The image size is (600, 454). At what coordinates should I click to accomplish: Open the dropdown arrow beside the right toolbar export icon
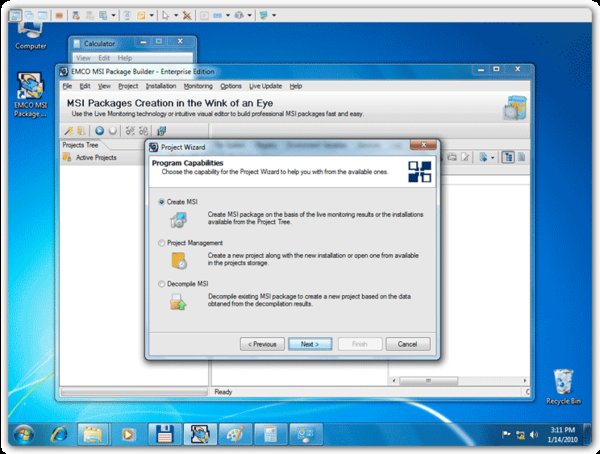click(x=492, y=158)
